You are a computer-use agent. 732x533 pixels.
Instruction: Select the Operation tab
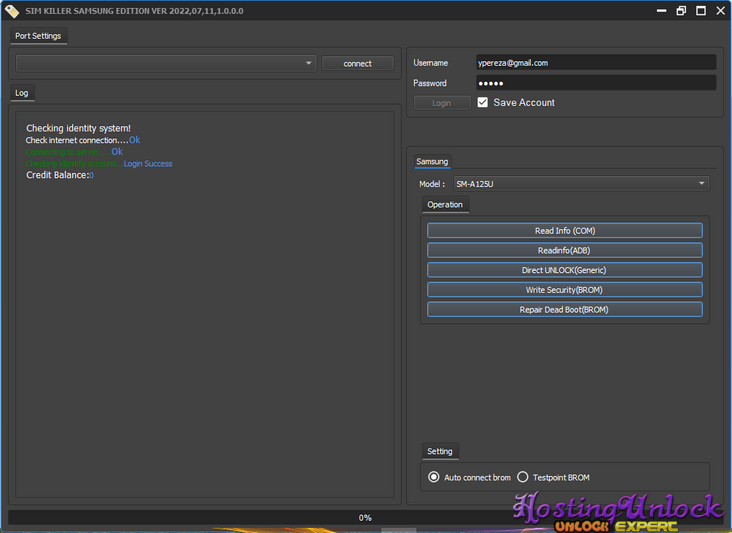coord(445,204)
